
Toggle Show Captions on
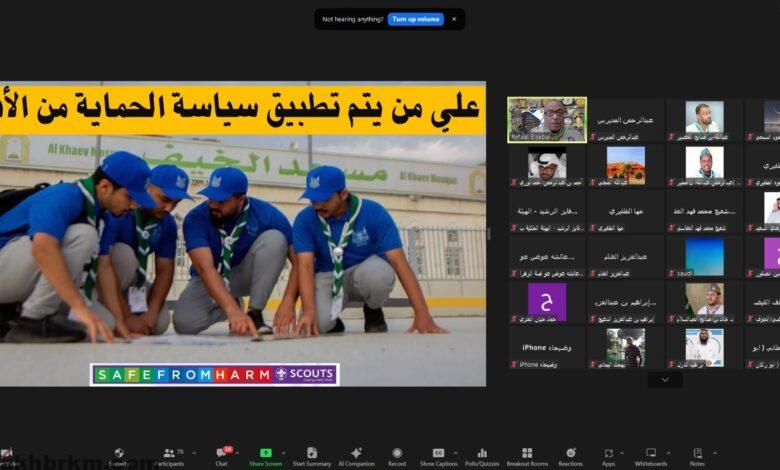click(438, 455)
